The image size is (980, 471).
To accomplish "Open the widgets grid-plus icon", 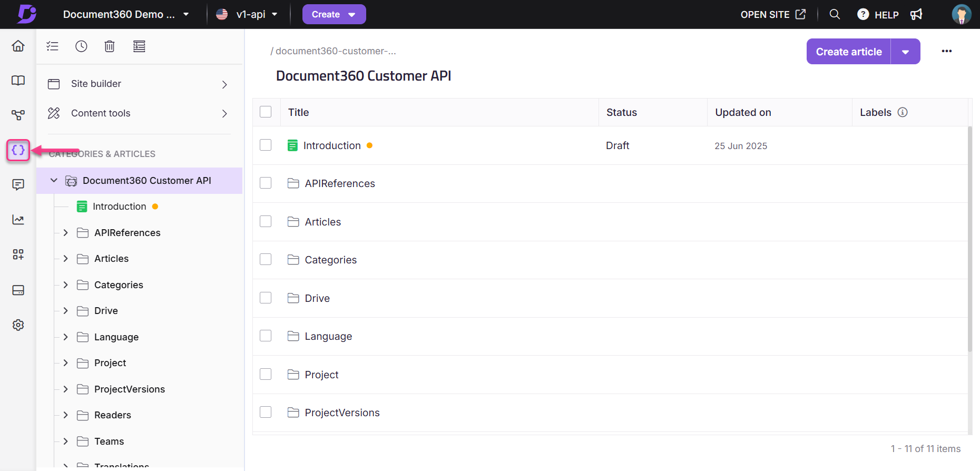I will tap(18, 254).
